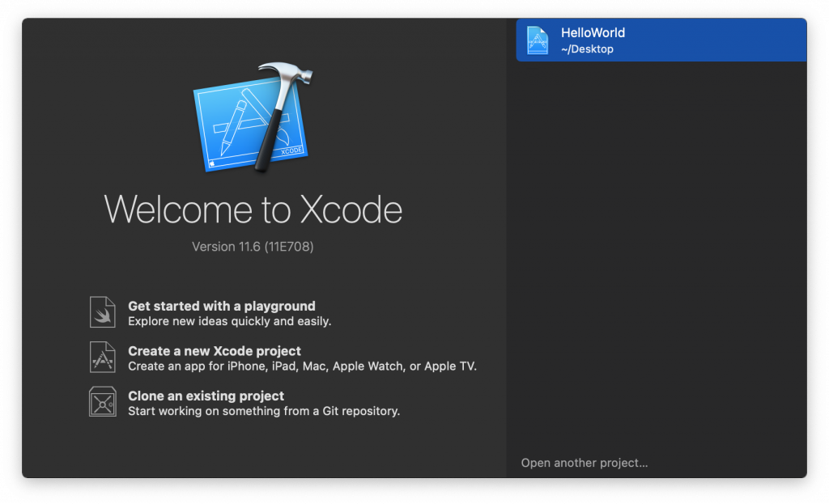This screenshot has width=829, height=504.
Task: Click the HelloWorld project file icon
Action: 538,40
